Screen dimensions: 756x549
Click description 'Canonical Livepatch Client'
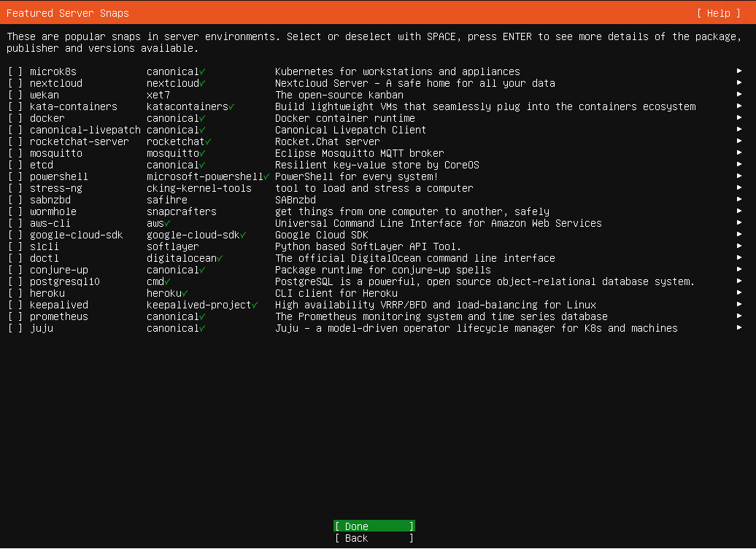pos(350,130)
